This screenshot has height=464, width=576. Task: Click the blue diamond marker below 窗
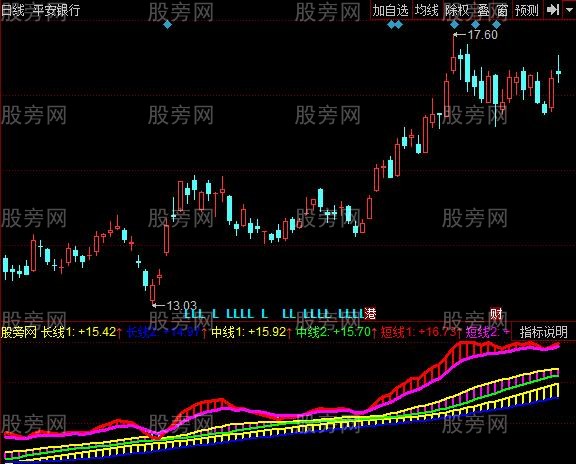(496, 25)
